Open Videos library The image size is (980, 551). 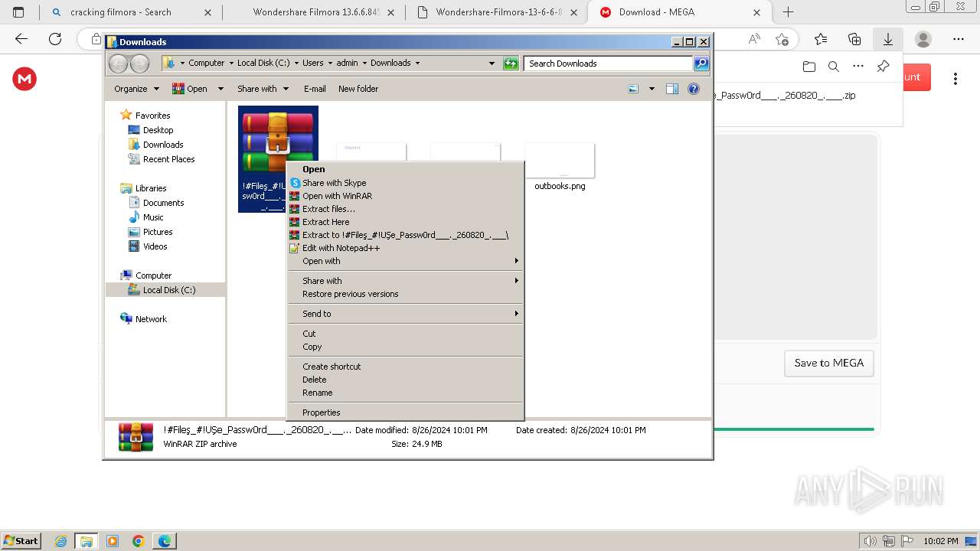(x=155, y=246)
